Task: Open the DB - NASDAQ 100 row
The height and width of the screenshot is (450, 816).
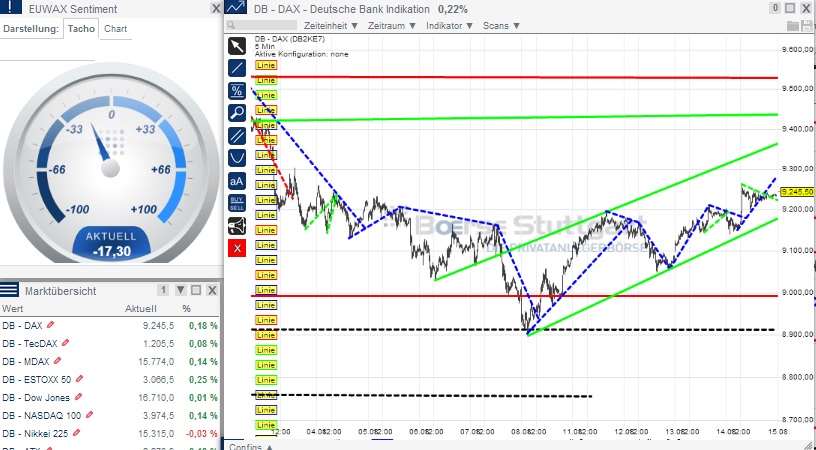Action: 110,416
